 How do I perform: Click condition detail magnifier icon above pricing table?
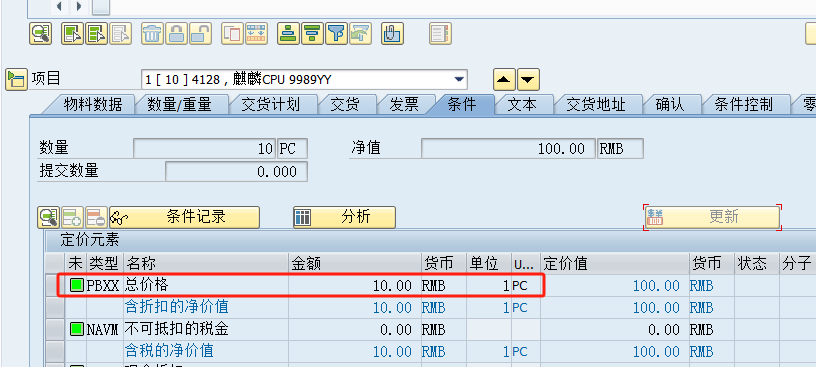(x=48, y=218)
